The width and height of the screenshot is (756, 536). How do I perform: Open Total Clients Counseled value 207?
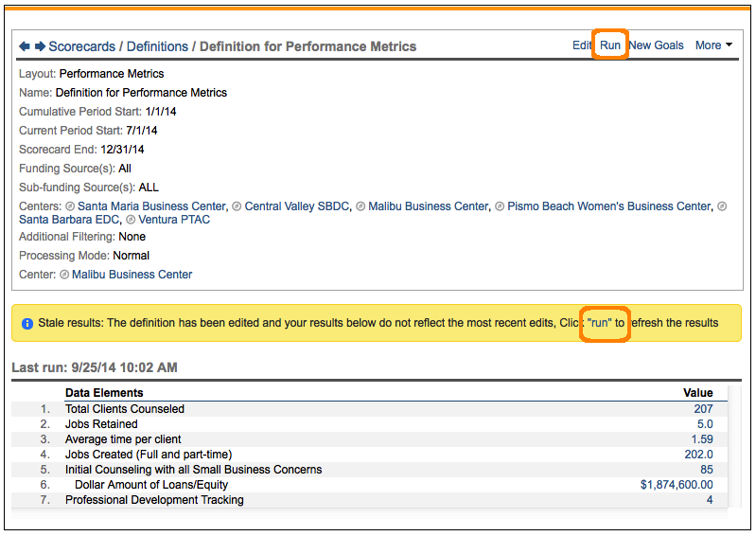coord(702,409)
